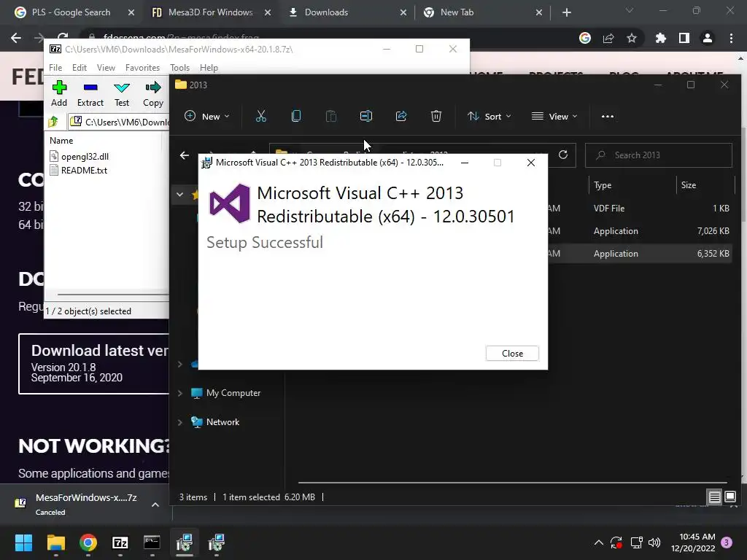Click 7-Zip up-one-level folder icon

coord(53,122)
